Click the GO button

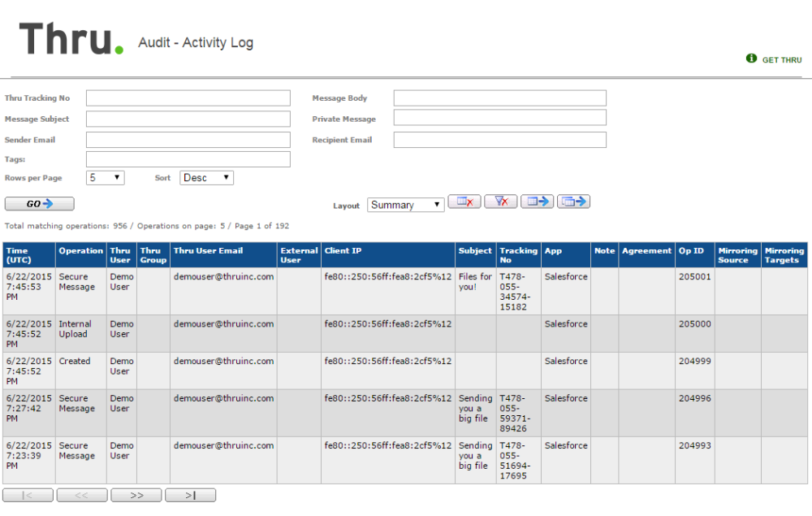click(39, 204)
